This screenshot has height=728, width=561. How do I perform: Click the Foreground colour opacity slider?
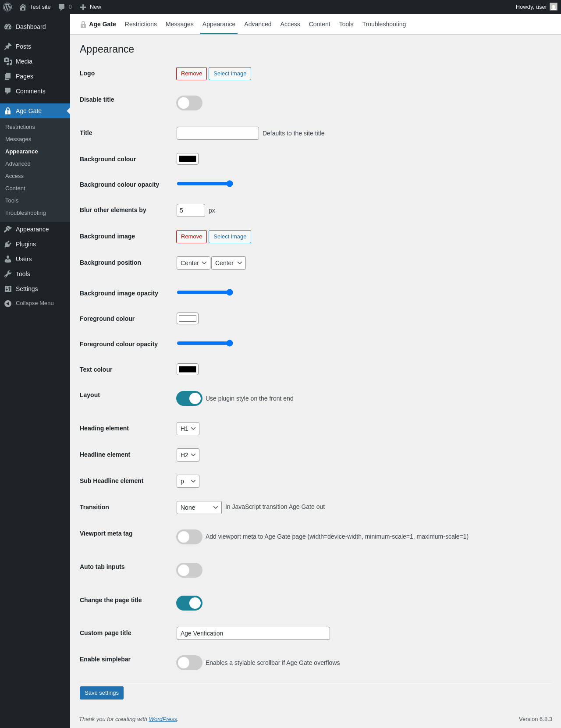[205, 343]
